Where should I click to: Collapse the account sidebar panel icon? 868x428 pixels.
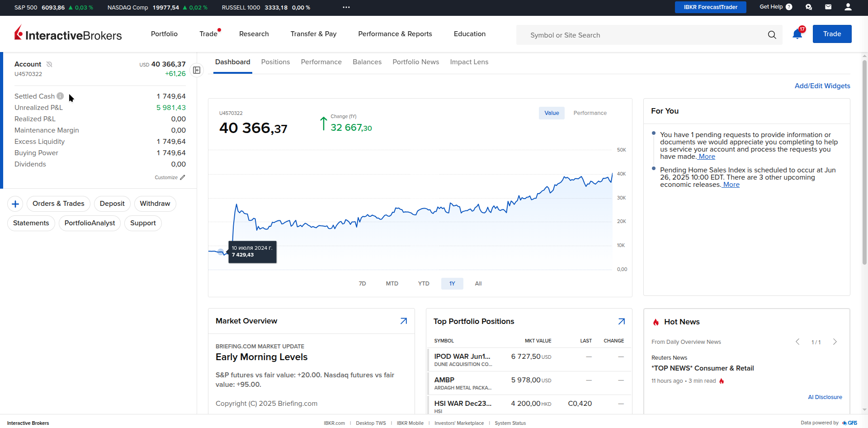click(197, 70)
